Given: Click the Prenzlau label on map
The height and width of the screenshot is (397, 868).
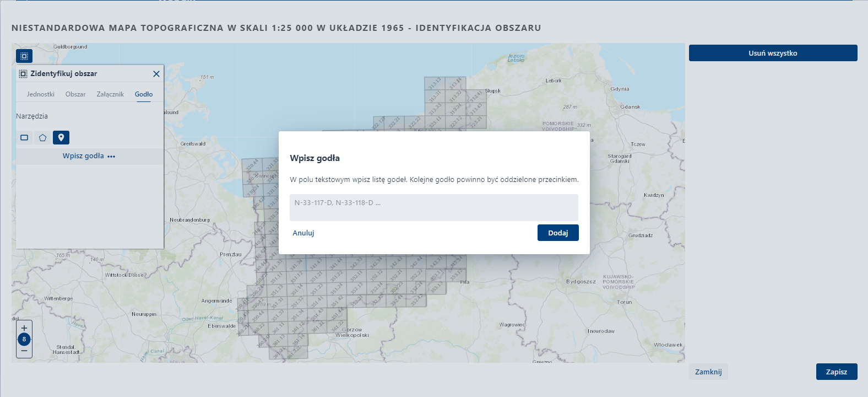Looking at the screenshot, I should click(231, 255).
